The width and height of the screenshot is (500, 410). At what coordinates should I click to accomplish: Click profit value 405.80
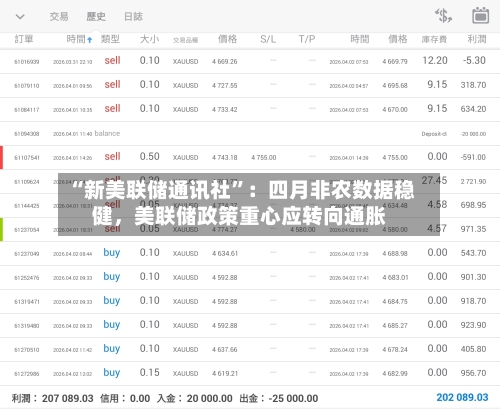pos(473,349)
